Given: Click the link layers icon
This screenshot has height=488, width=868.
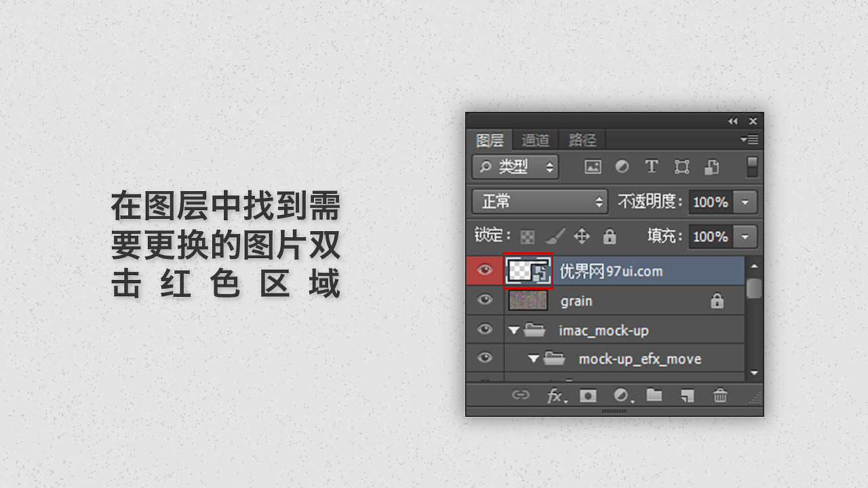Looking at the screenshot, I should click(x=520, y=395).
